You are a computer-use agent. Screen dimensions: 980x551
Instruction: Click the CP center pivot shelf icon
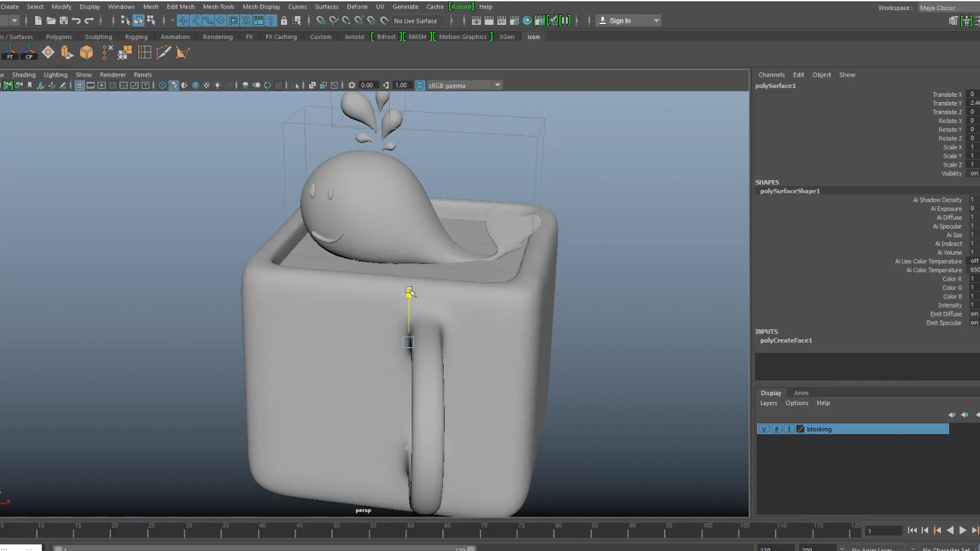(29, 52)
